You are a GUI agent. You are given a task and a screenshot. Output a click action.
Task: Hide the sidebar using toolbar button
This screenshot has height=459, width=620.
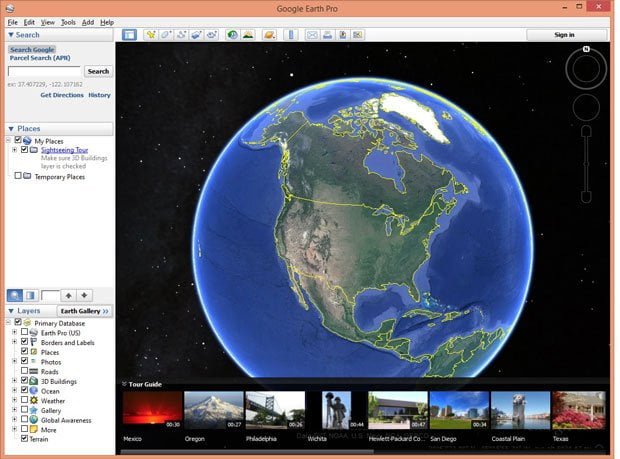(x=129, y=35)
